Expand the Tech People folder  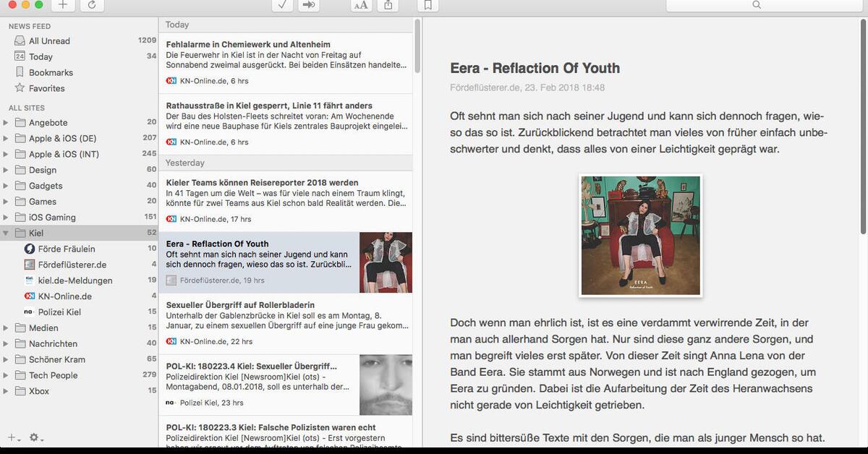pos(7,375)
